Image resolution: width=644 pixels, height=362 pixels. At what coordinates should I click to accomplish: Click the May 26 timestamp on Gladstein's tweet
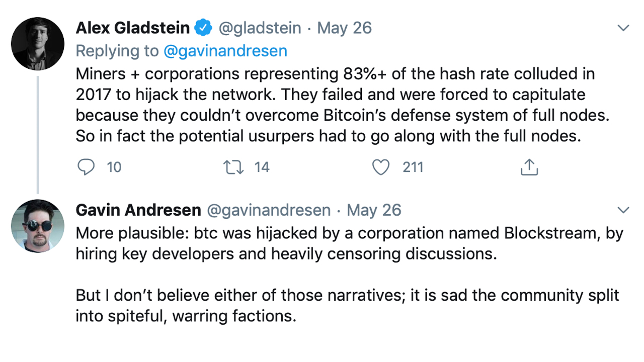(345, 28)
